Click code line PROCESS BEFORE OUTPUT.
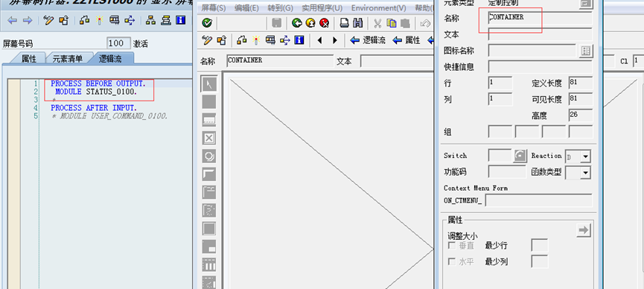The image size is (644, 289). click(x=98, y=83)
